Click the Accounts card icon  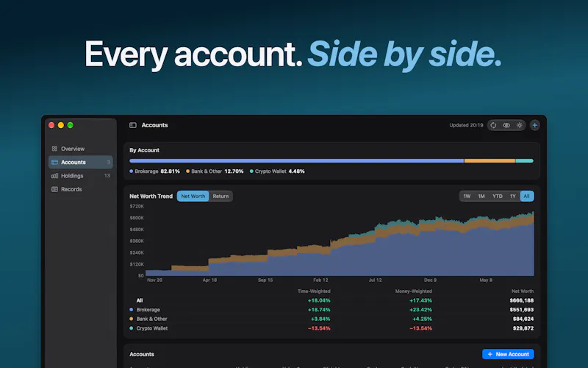pos(54,162)
